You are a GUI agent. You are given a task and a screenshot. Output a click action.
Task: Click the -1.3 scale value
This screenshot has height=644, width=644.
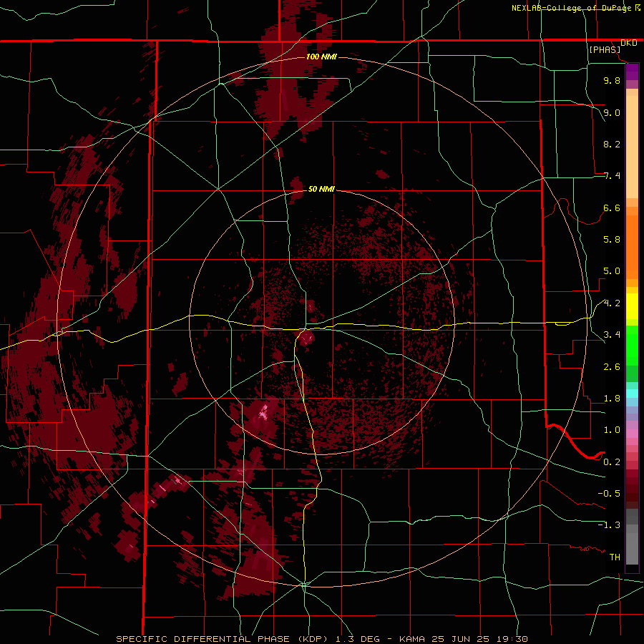tap(609, 525)
